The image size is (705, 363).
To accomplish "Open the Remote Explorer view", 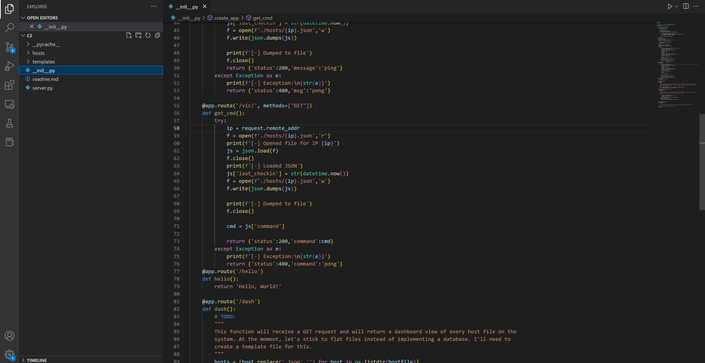I will [9, 104].
